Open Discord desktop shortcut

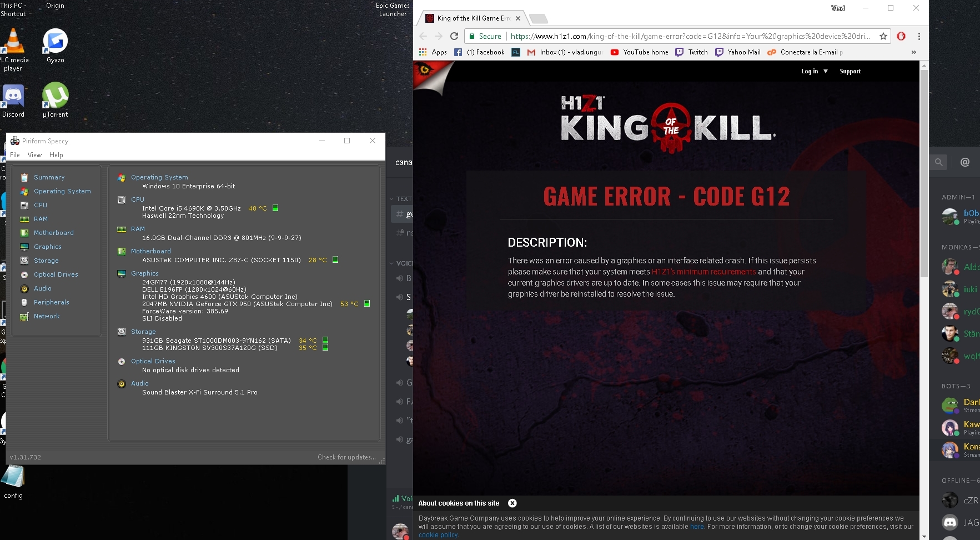13,101
